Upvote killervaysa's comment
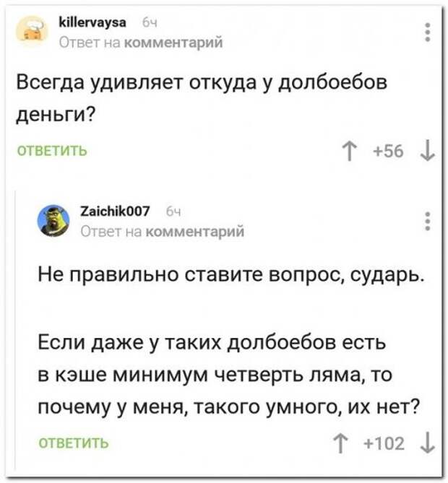This screenshot has height=483, width=448. click(349, 152)
